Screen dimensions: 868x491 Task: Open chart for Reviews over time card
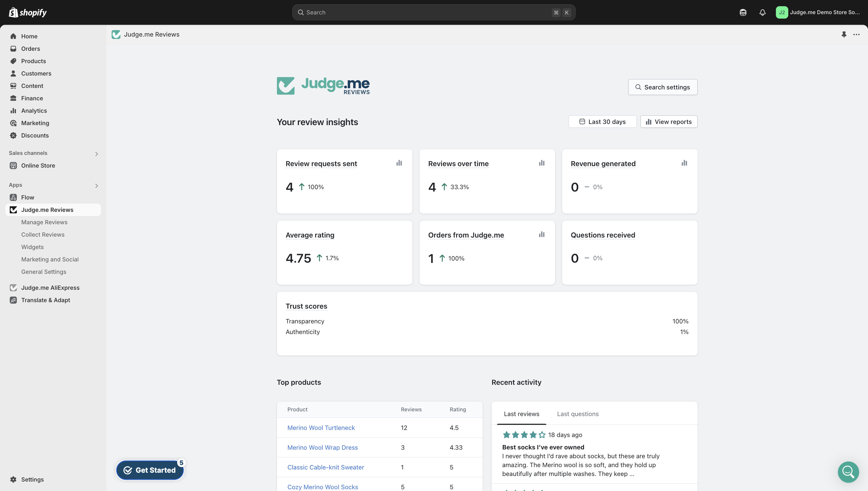point(542,163)
